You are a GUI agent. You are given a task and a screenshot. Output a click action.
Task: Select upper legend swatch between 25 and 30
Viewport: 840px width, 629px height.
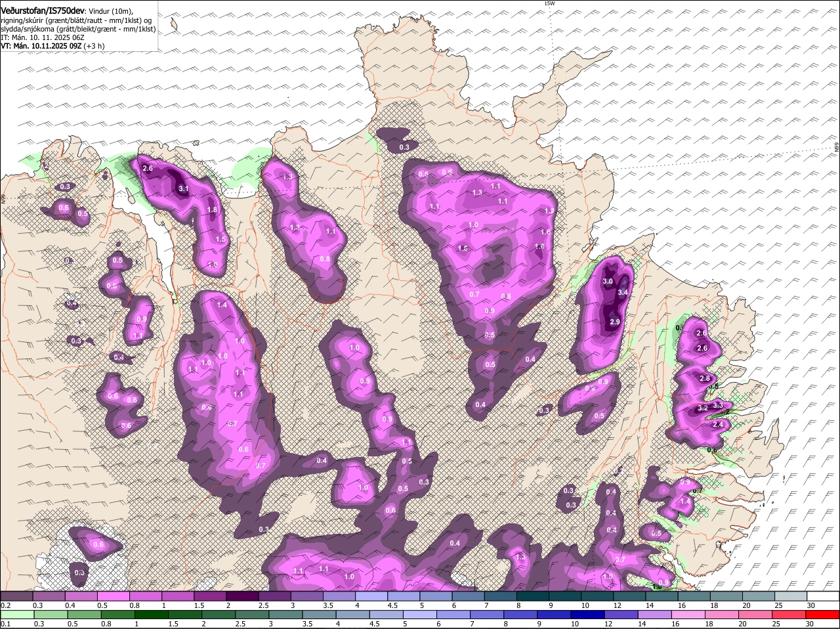[x=791, y=596]
